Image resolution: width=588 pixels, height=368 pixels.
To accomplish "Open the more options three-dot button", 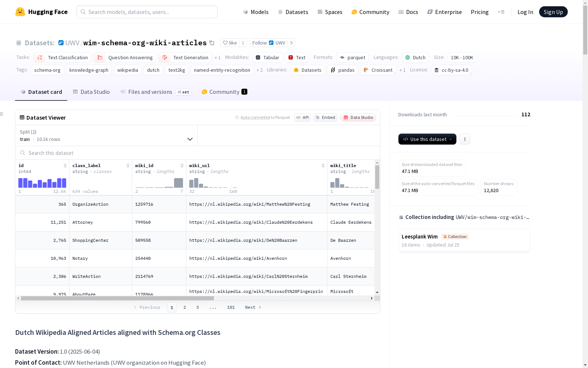I will click(465, 139).
